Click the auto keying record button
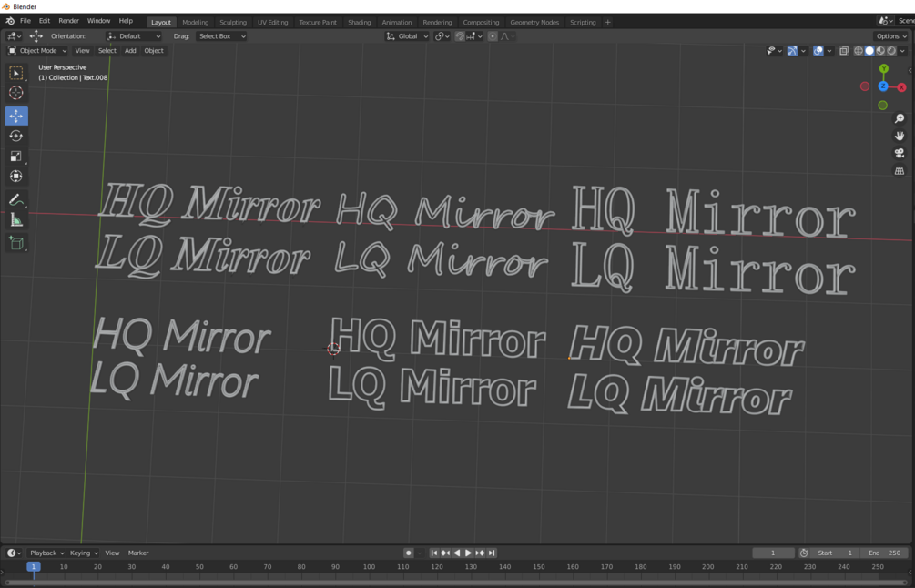 click(409, 553)
